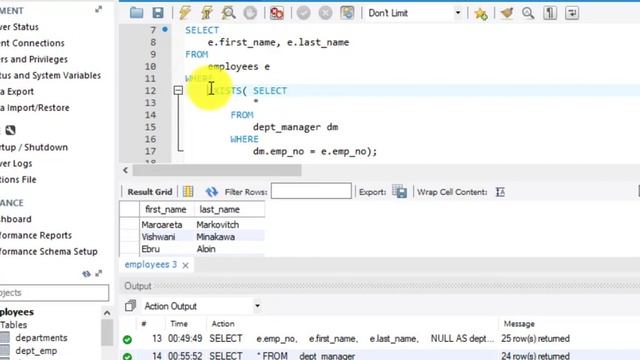Toggle invisible characters icon
This screenshot has height=360, width=640.
pyautogui.click(x=550, y=13)
